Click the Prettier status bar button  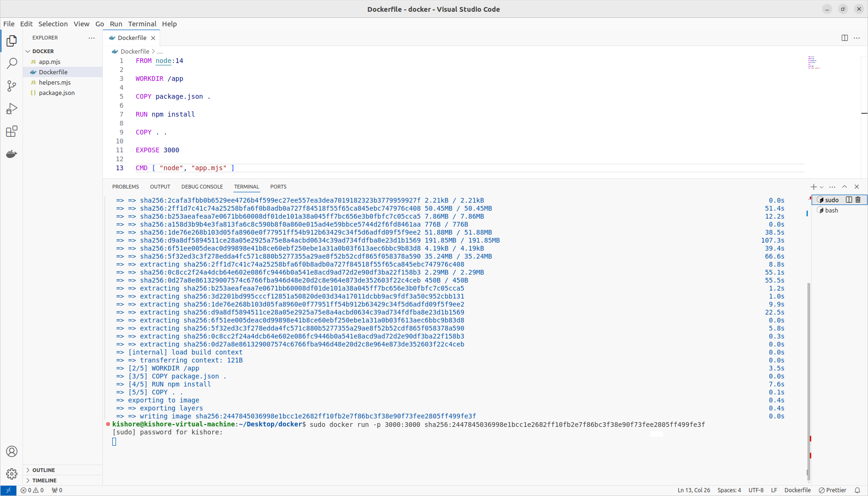click(x=832, y=490)
